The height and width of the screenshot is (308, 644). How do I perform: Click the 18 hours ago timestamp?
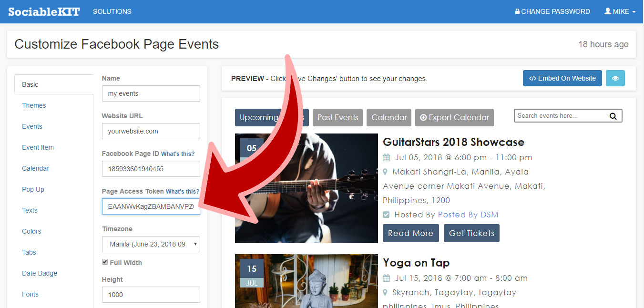(x=603, y=44)
